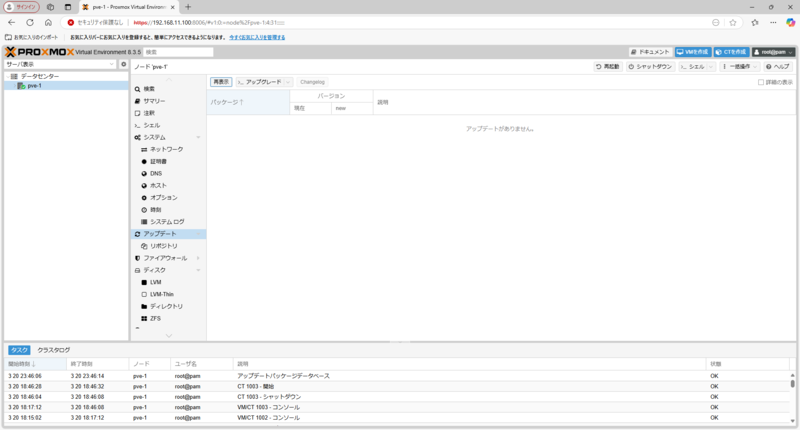Click the ディスク drive icon
The image size is (800, 430).
(137, 270)
